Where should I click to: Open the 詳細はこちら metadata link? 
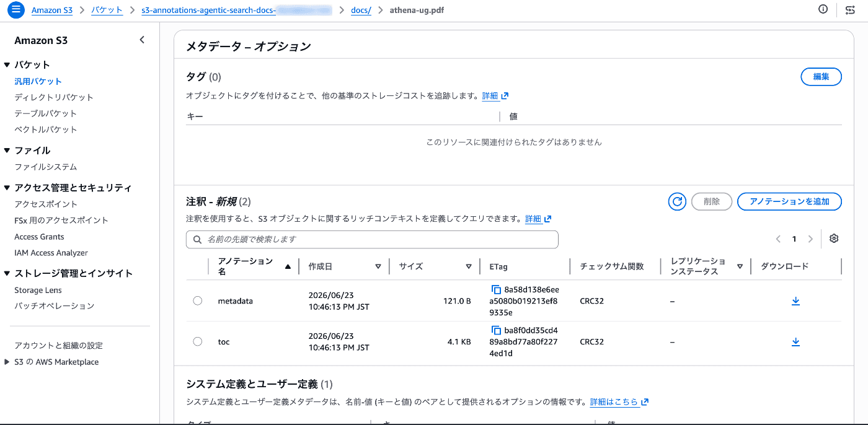click(619, 401)
